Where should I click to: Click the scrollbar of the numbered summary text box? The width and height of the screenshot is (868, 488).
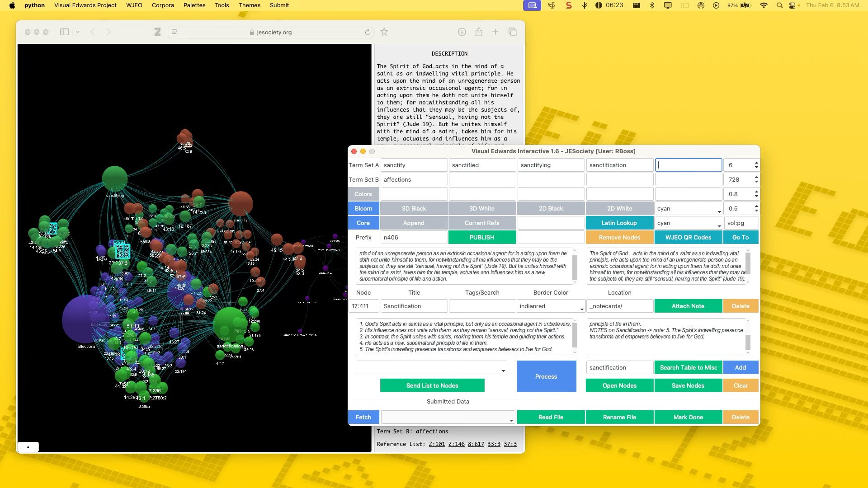click(575, 337)
